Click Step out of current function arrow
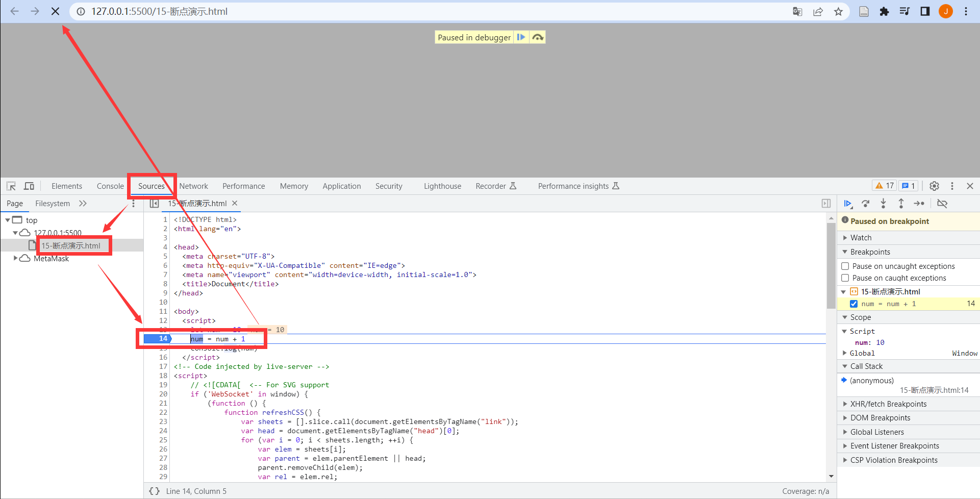Image resolution: width=980 pixels, height=499 pixels. coord(901,204)
